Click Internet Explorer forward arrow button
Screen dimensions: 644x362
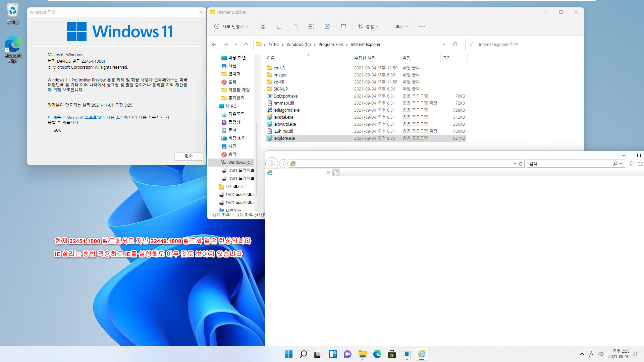coord(283,163)
